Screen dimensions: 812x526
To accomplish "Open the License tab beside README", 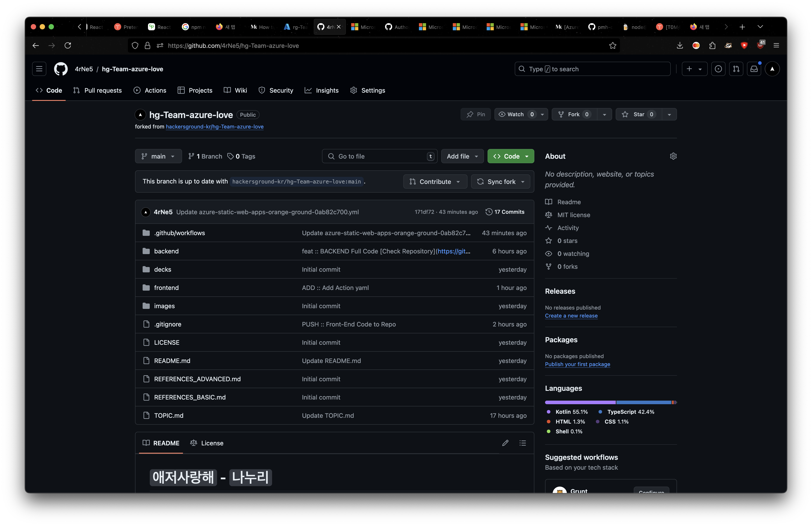I will click(x=207, y=443).
